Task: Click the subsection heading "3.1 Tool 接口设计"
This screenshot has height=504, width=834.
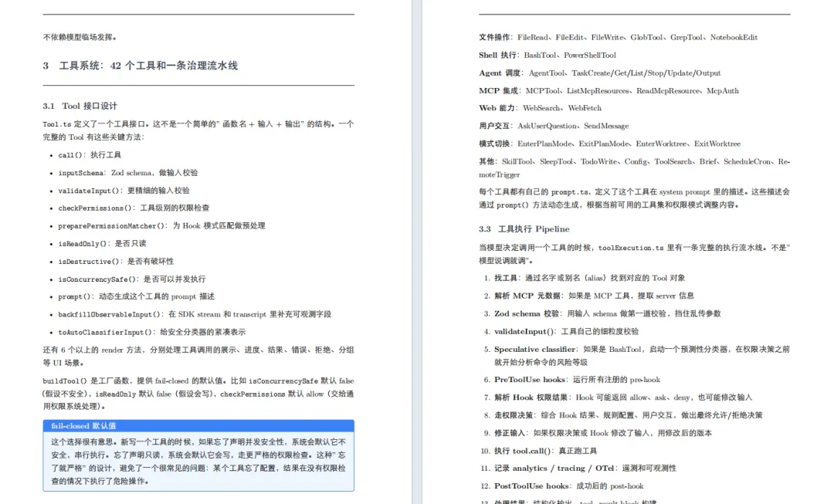Action: [80, 106]
